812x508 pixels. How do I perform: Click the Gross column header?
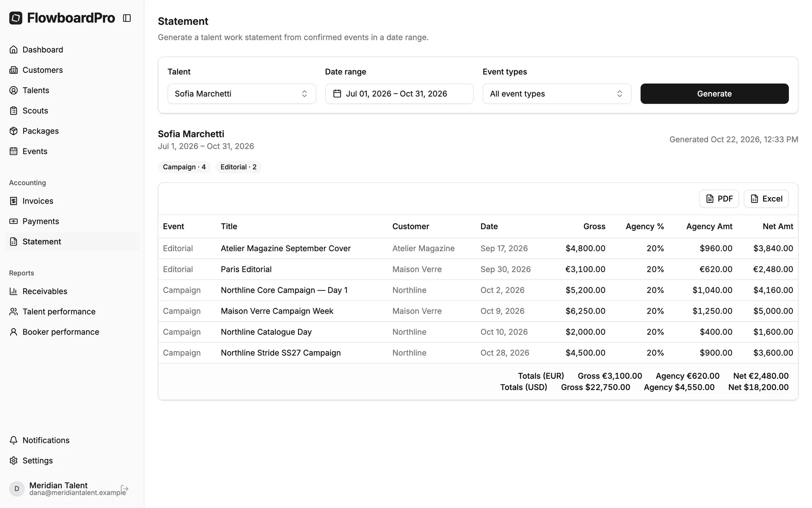click(594, 226)
